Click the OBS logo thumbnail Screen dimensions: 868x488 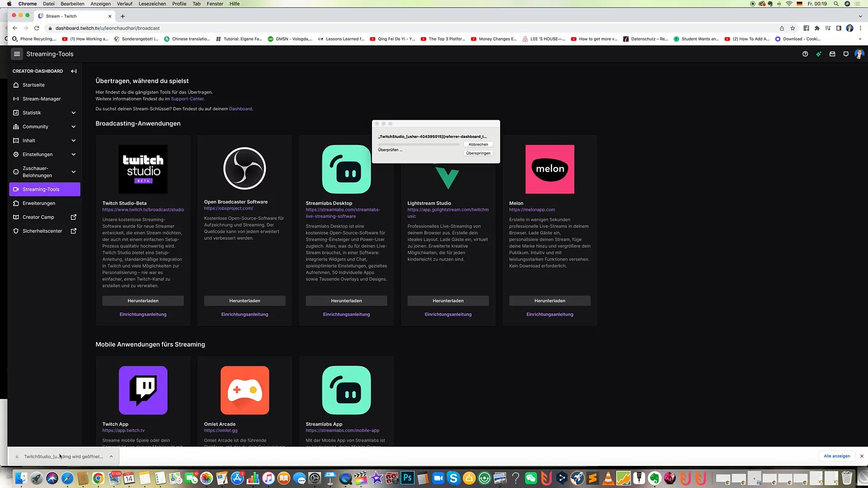click(x=245, y=169)
